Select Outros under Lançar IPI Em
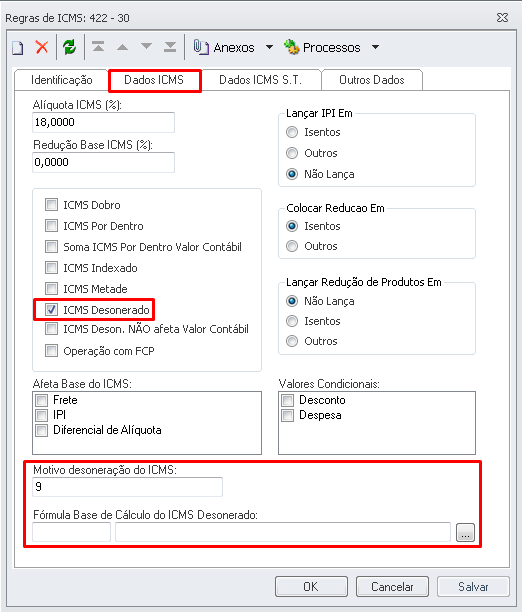The image size is (522, 612). point(292,153)
